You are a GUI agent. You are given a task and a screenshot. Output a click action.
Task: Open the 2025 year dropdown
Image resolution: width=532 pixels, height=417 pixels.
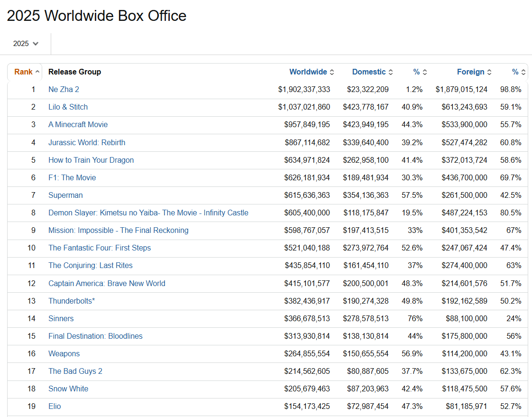26,44
